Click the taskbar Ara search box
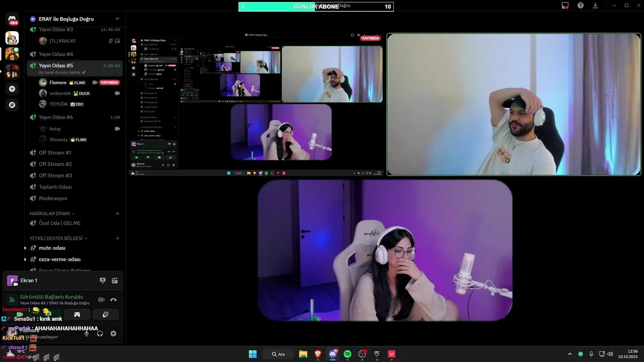 [278, 354]
